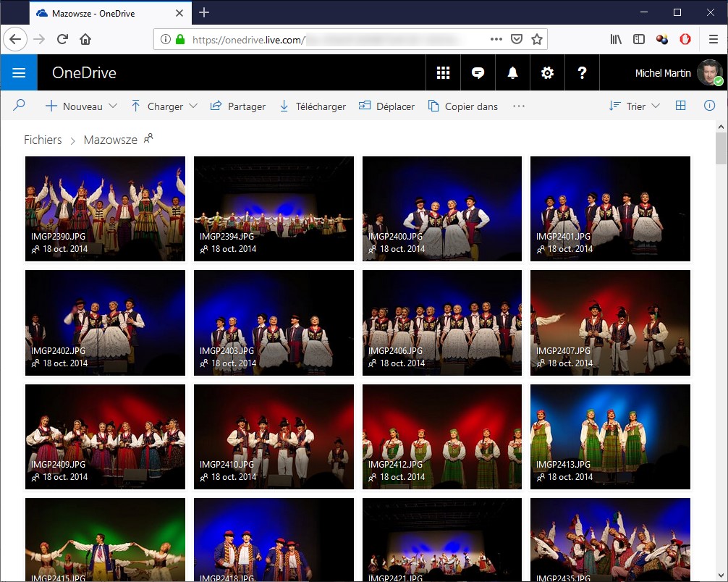Open the Microsoft app launcher grid
Screen dimensions: 728x582
click(443, 73)
